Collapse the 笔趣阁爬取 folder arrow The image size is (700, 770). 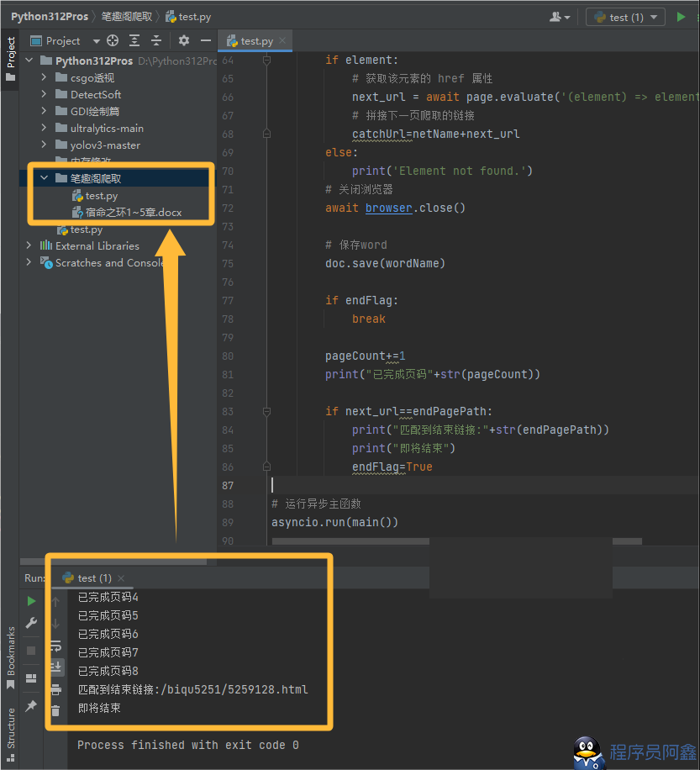click(x=44, y=177)
